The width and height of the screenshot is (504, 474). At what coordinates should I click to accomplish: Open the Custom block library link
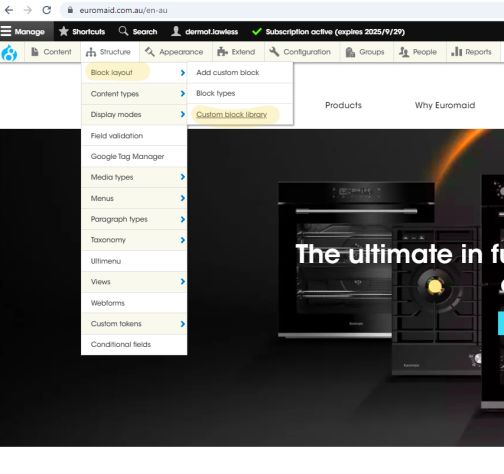click(x=232, y=115)
